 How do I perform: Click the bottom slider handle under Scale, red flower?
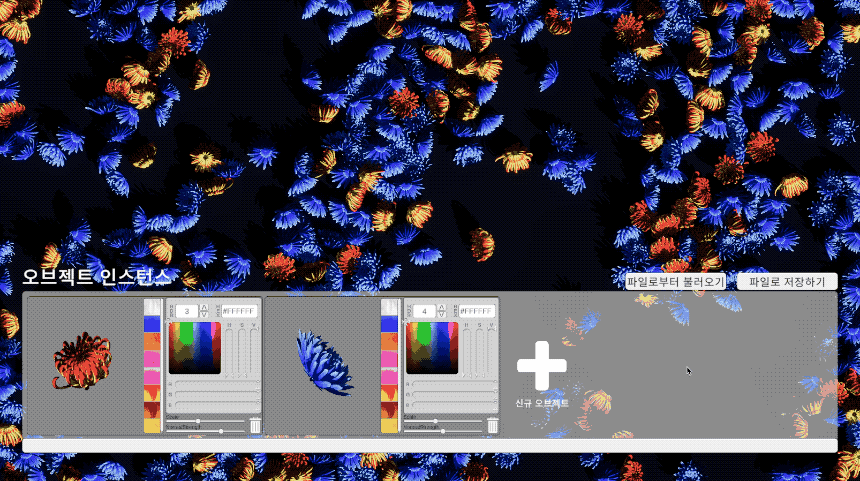221,431
